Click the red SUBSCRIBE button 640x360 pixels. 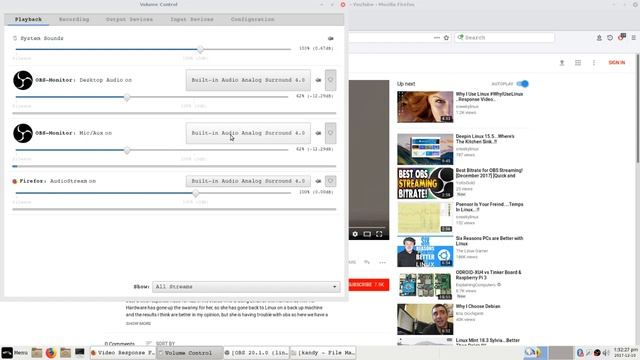click(369, 284)
